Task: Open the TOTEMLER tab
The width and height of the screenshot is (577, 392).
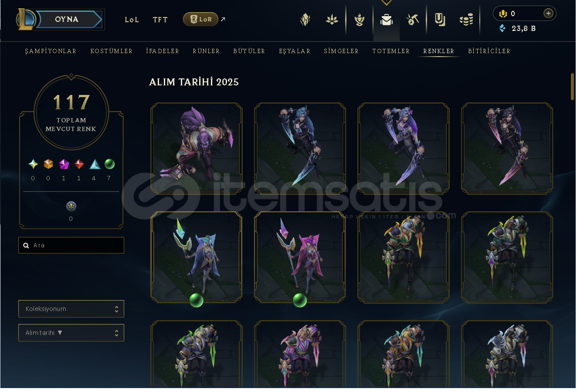Action: coord(391,51)
